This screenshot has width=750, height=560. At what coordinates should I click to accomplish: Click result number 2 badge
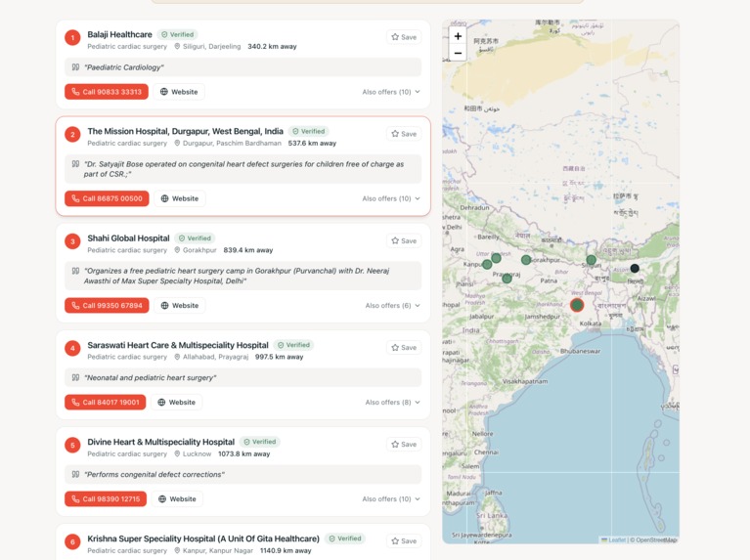72,135
